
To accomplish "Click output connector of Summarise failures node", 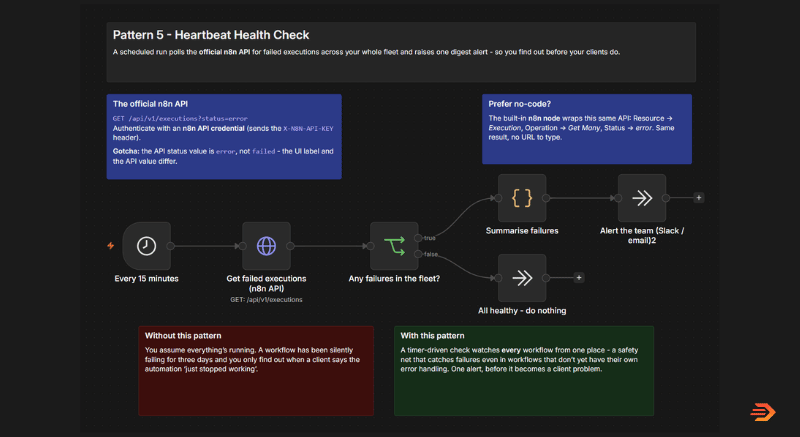I will coord(546,198).
